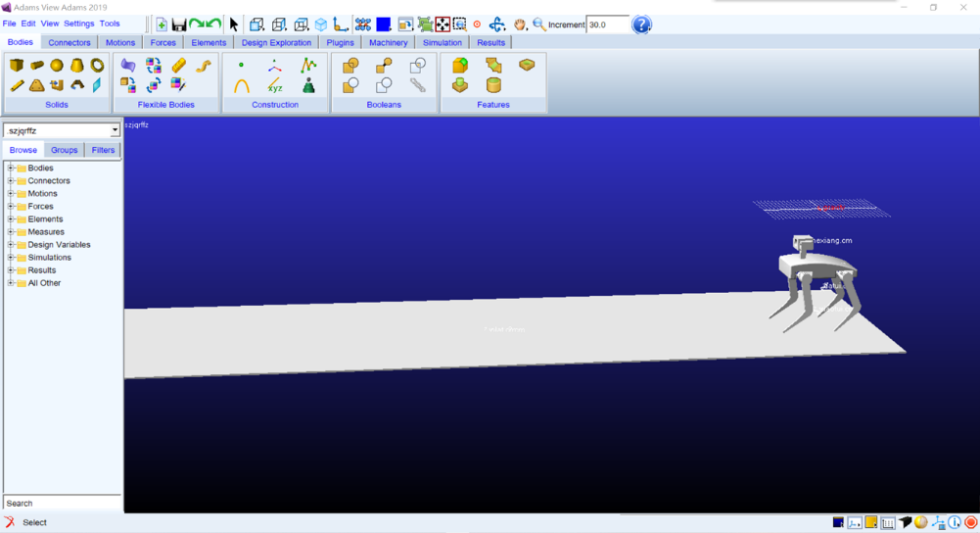Expand the Connectors tree folder
This screenshot has width=980, height=533.
click(11, 181)
